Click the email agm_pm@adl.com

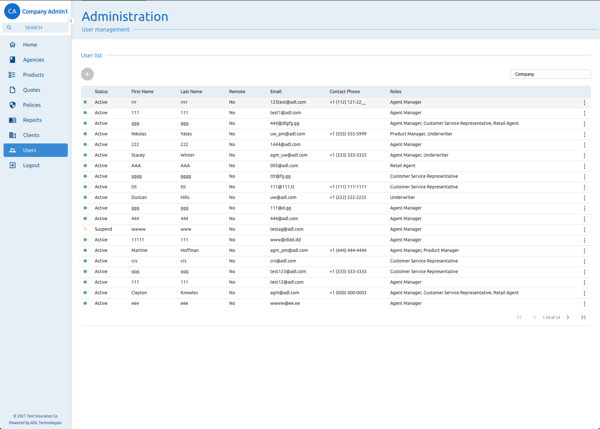tap(289, 250)
